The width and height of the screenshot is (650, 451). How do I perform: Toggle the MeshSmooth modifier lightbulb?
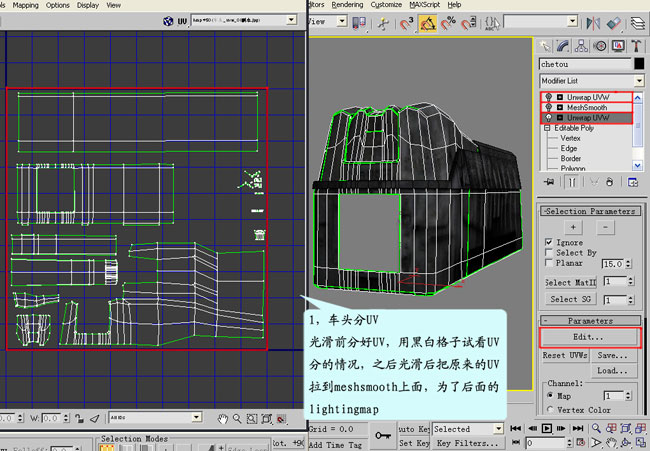click(x=548, y=107)
